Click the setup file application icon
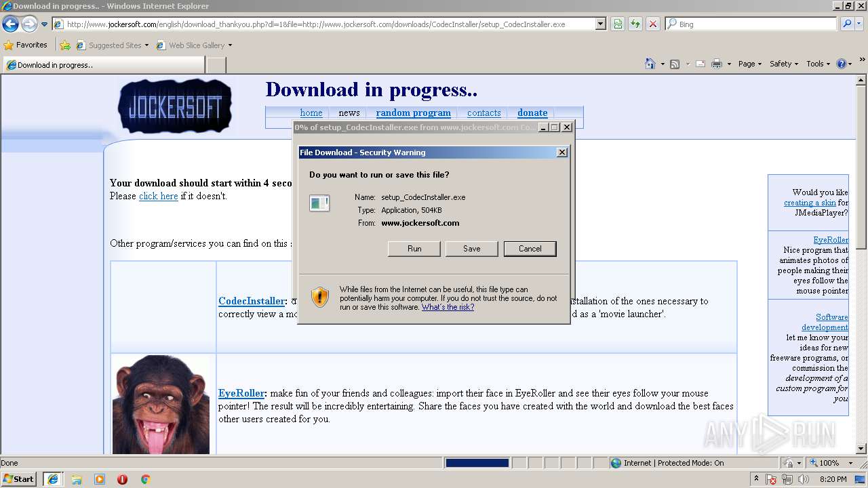This screenshot has width=868, height=488. point(319,203)
